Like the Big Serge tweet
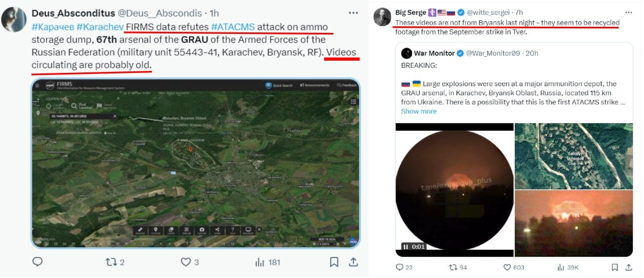The width and height of the screenshot is (644, 278). pos(507,267)
